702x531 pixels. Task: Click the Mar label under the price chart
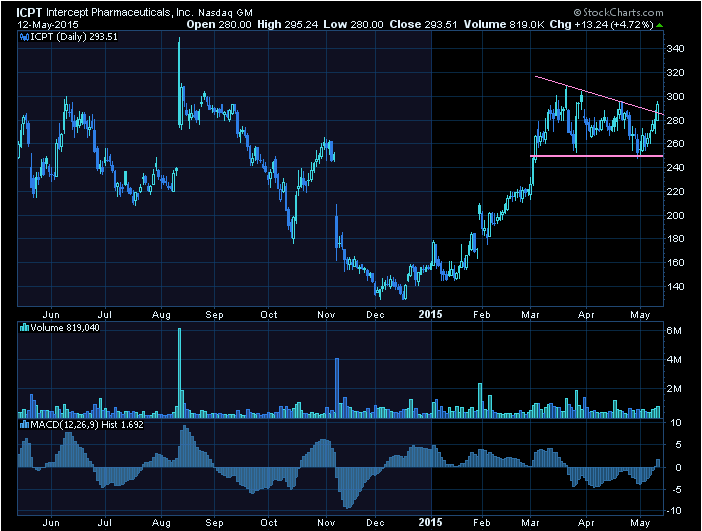click(x=530, y=315)
